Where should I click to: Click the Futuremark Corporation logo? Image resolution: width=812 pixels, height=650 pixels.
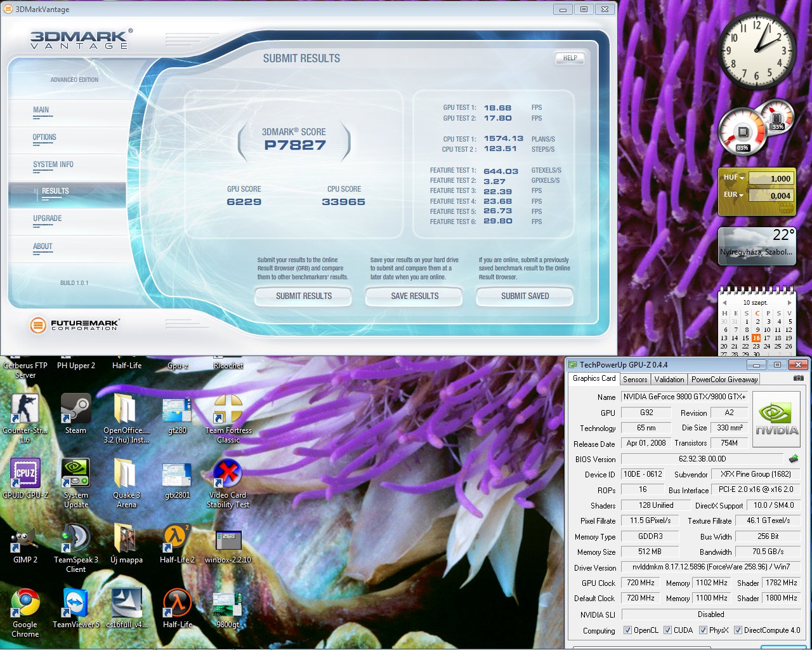click(74, 324)
